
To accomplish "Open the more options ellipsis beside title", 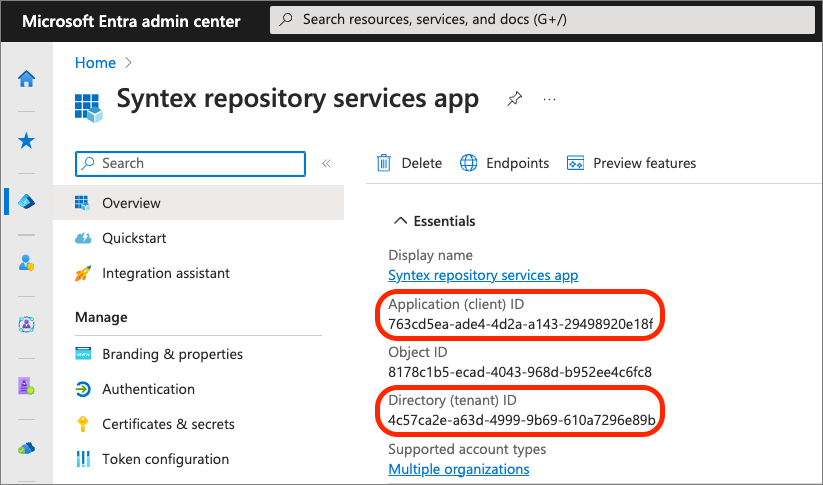I will click(550, 99).
